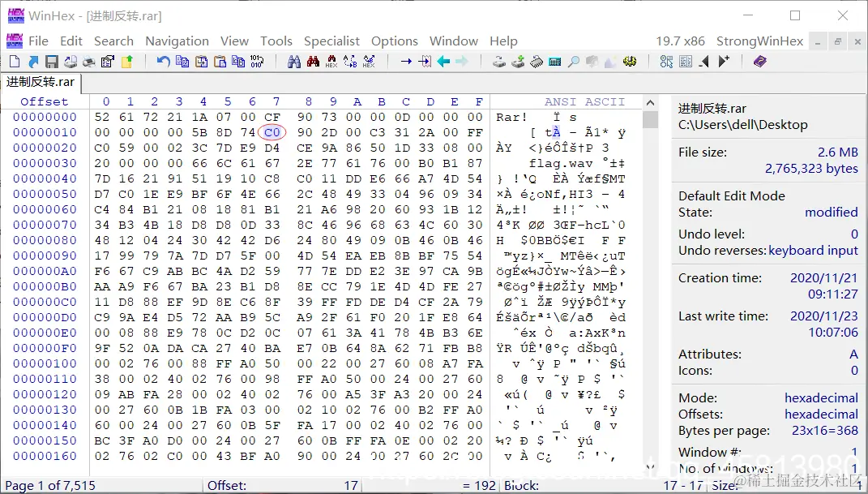This screenshot has height=494, width=868.
Task: Click the scrollbar up arrow
Action: [651, 103]
